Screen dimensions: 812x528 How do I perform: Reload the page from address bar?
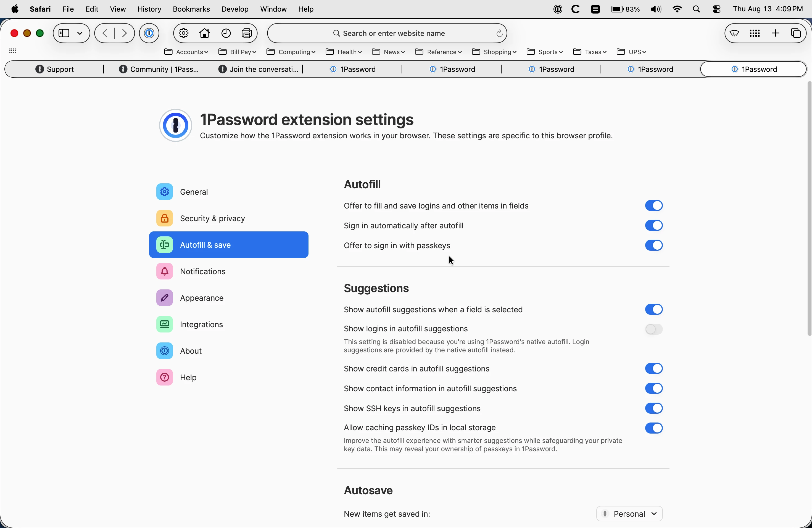point(499,33)
